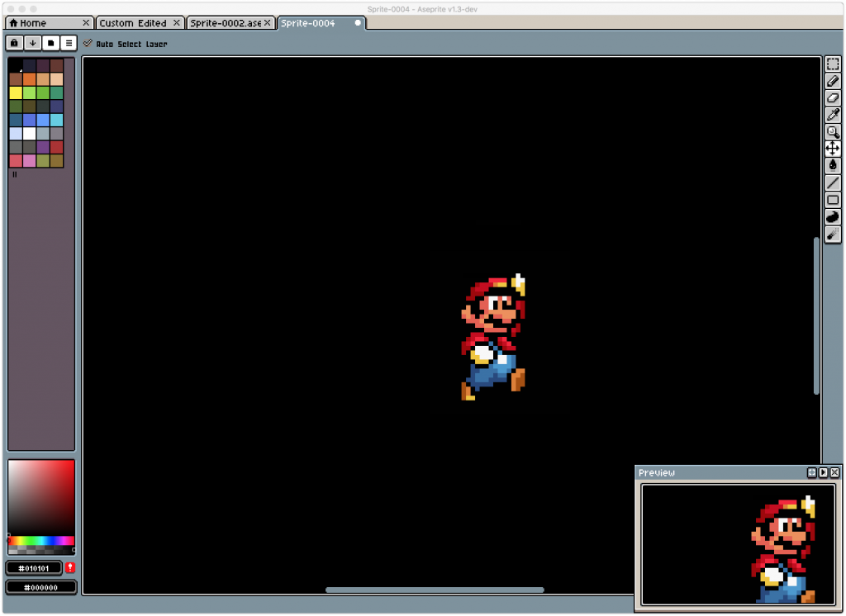Select the Line tool

pyautogui.click(x=833, y=182)
